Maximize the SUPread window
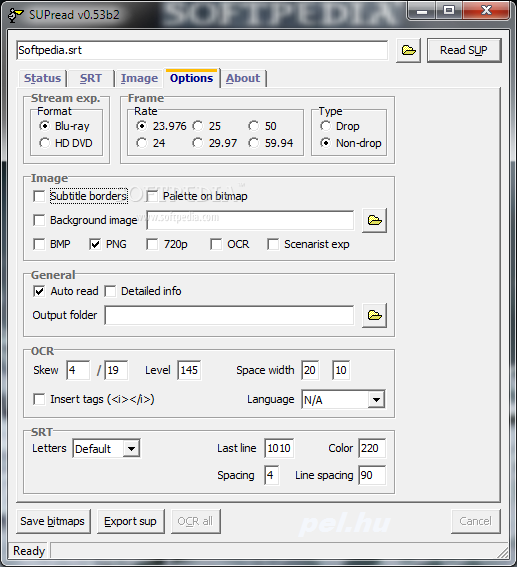517x567 pixels. (449, 12)
